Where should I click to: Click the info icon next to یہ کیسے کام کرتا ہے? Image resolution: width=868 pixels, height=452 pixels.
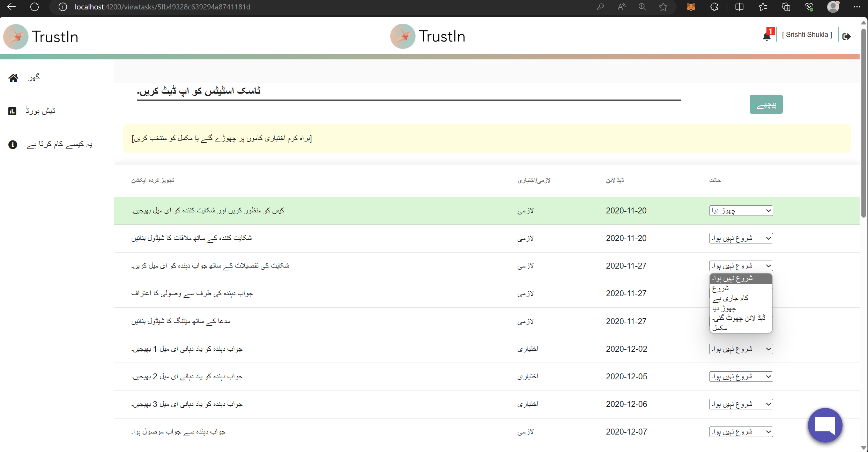(13, 144)
